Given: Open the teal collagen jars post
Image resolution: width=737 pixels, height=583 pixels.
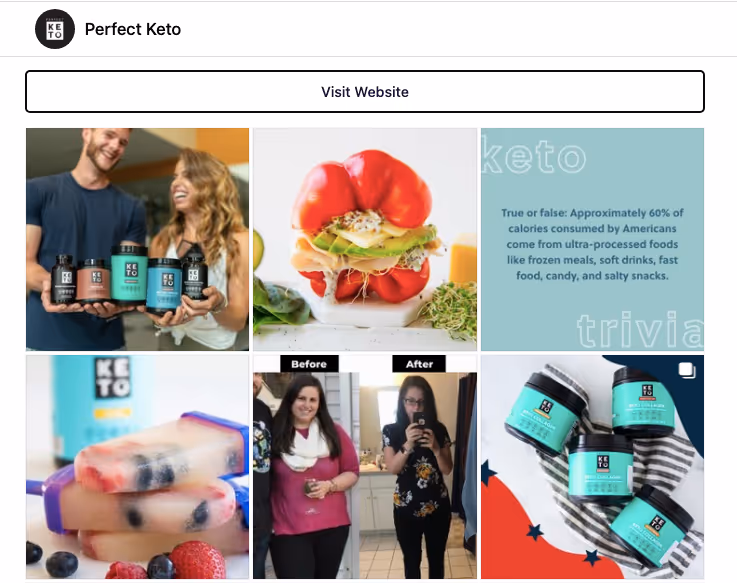Looking at the screenshot, I should point(592,467).
